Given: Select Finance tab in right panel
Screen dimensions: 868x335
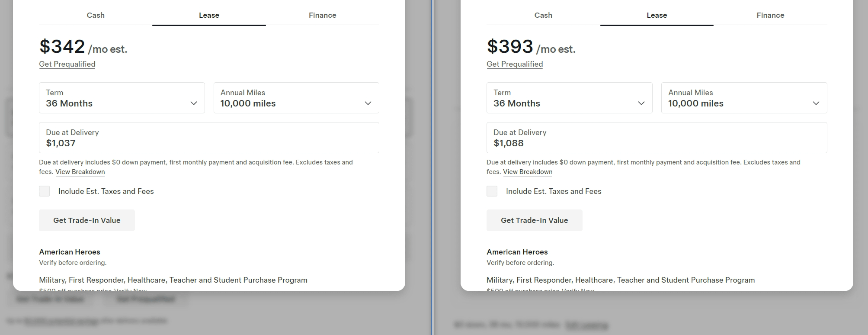Looking at the screenshot, I should (x=770, y=15).
